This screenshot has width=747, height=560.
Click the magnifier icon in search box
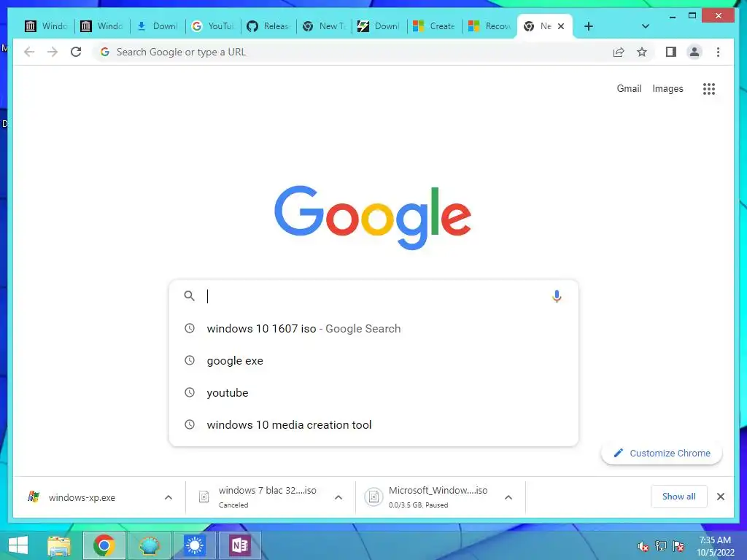click(189, 296)
